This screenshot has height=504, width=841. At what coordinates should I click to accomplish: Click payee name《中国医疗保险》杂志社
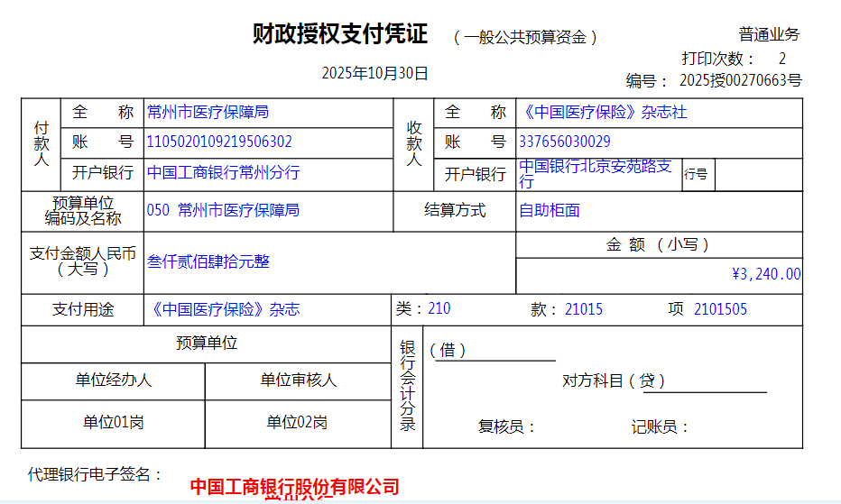[603, 113]
